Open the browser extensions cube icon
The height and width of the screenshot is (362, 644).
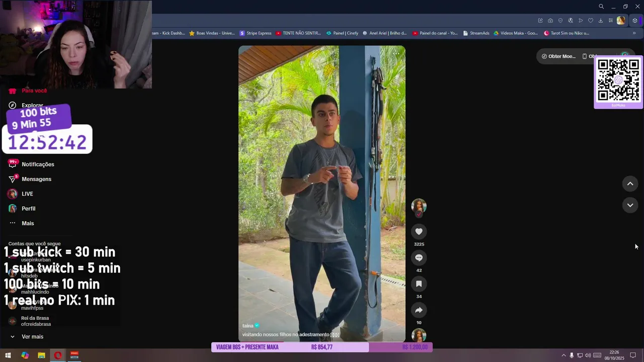point(635,21)
